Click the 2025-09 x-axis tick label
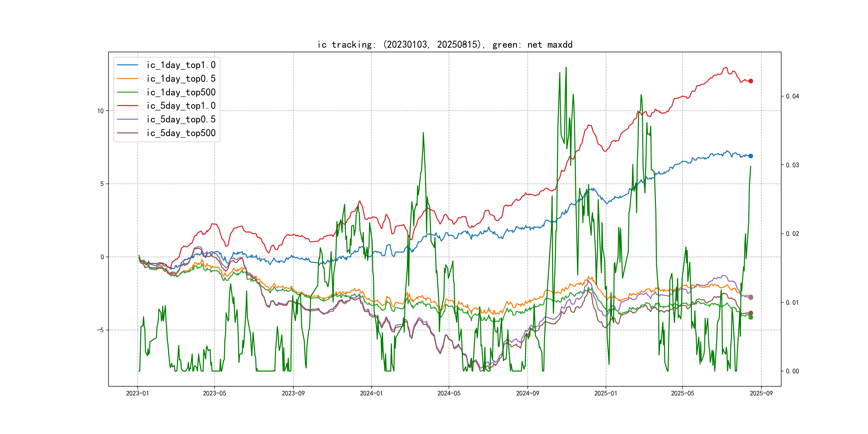Viewport: 868px width, 434px height. (761, 393)
